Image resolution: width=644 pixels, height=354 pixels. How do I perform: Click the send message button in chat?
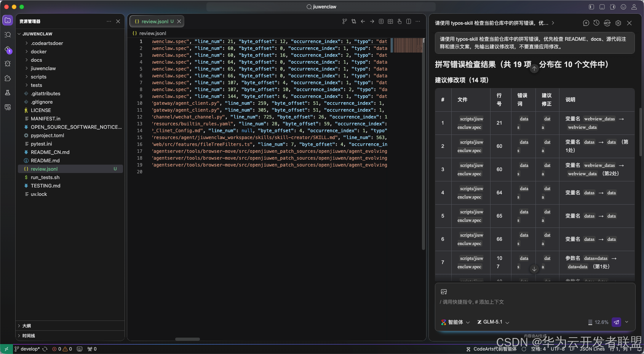616,322
